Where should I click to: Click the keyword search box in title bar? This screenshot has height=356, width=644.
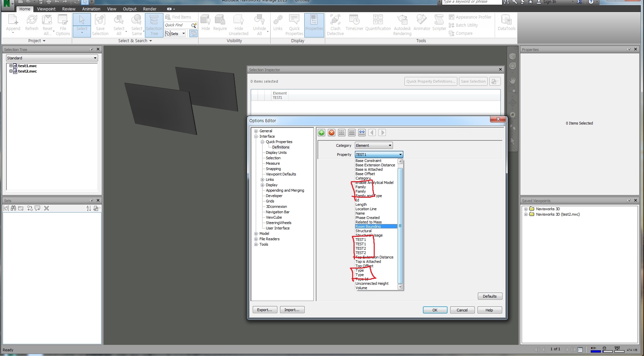[x=472, y=2]
